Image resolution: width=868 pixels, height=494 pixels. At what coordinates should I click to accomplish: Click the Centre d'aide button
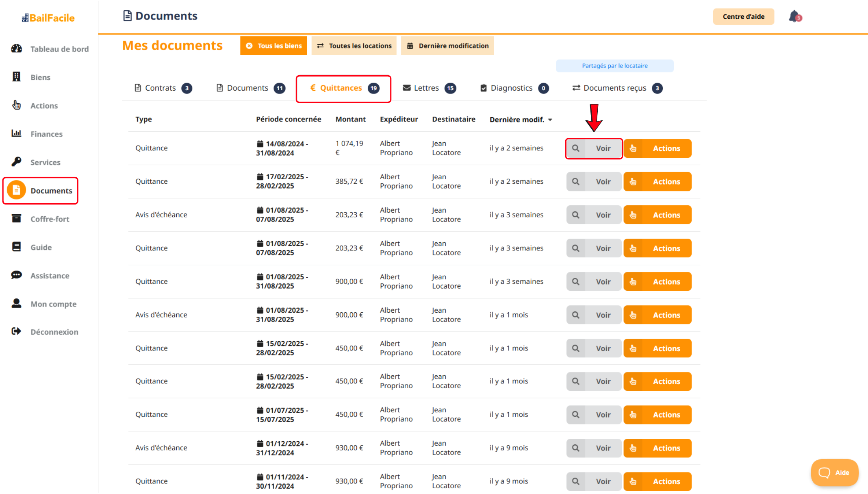pyautogui.click(x=743, y=17)
